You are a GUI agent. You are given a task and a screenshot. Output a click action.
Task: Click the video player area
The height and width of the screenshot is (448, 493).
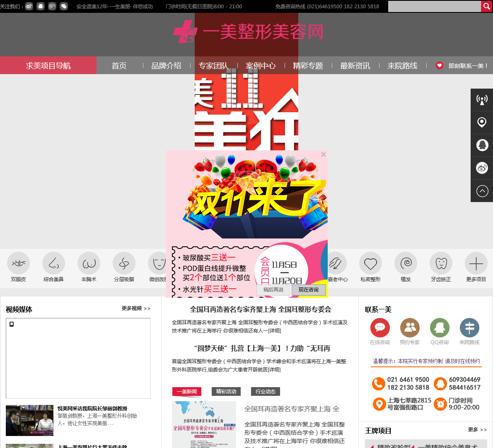pos(78,358)
